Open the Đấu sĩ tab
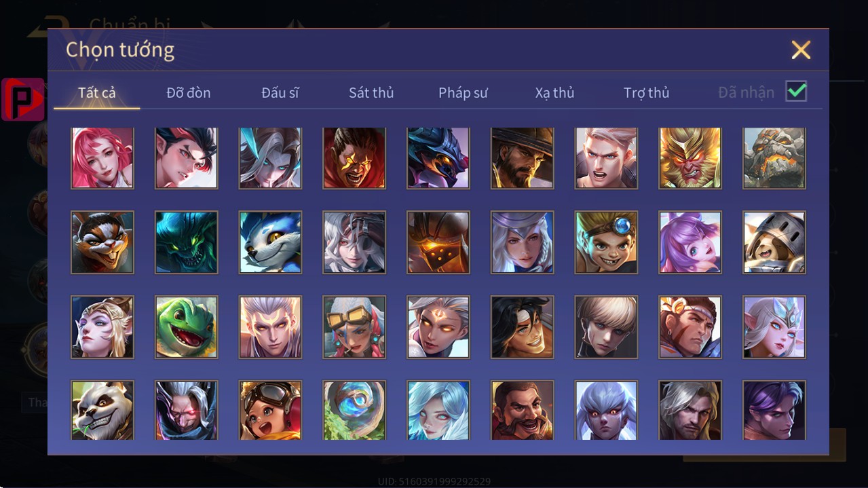The height and width of the screenshot is (488, 868). point(280,93)
